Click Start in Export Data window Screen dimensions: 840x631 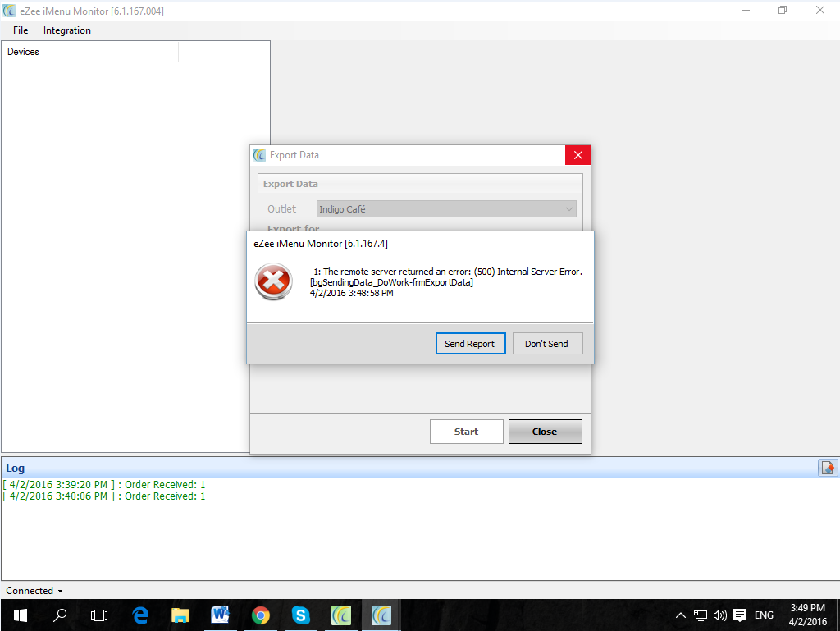tap(466, 432)
